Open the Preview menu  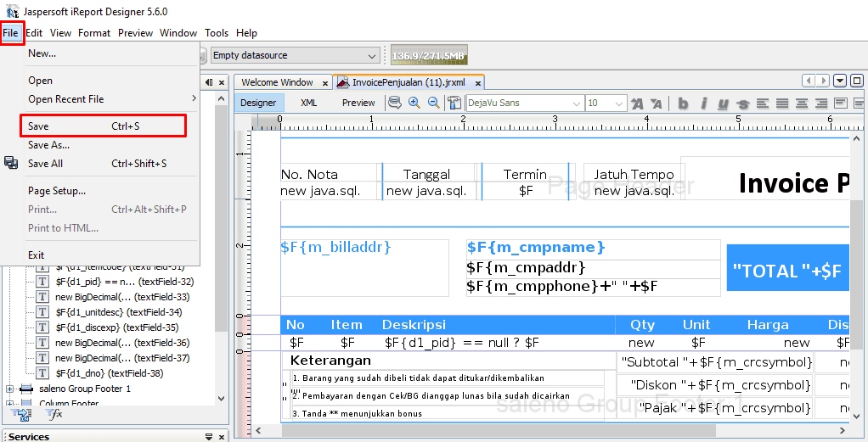pos(135,32)
